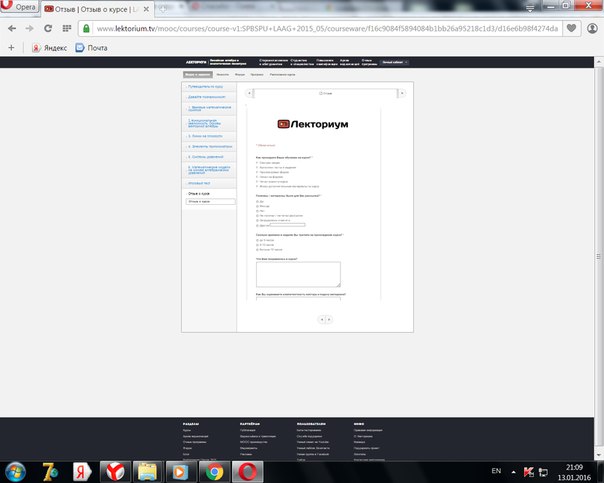The height and width of the screenshot is (483, 604).
Task: Select the 'Иногда' radio button
Action: (257, 206)
